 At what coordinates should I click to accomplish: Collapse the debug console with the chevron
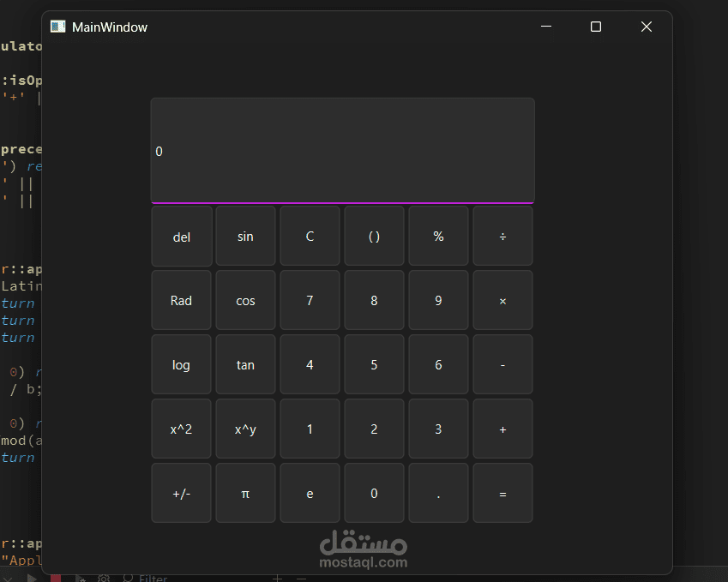(x=9, y=578)
